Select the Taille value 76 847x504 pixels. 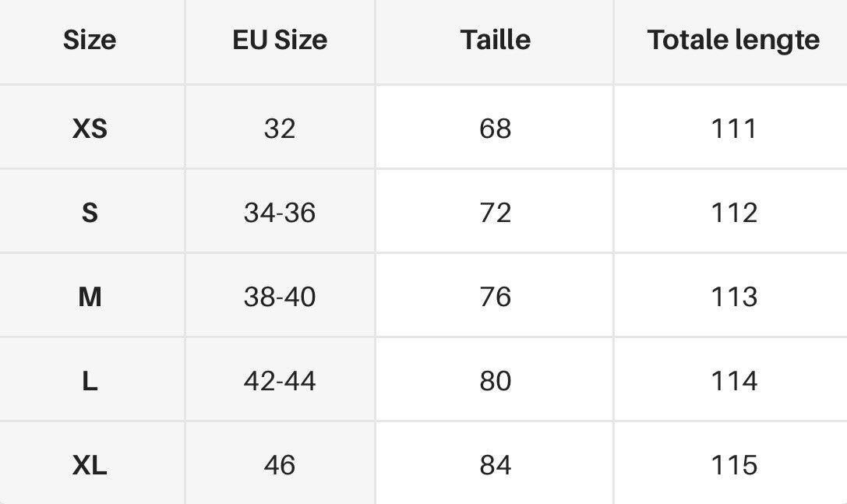pyautogui.click(x=495, y=297)
